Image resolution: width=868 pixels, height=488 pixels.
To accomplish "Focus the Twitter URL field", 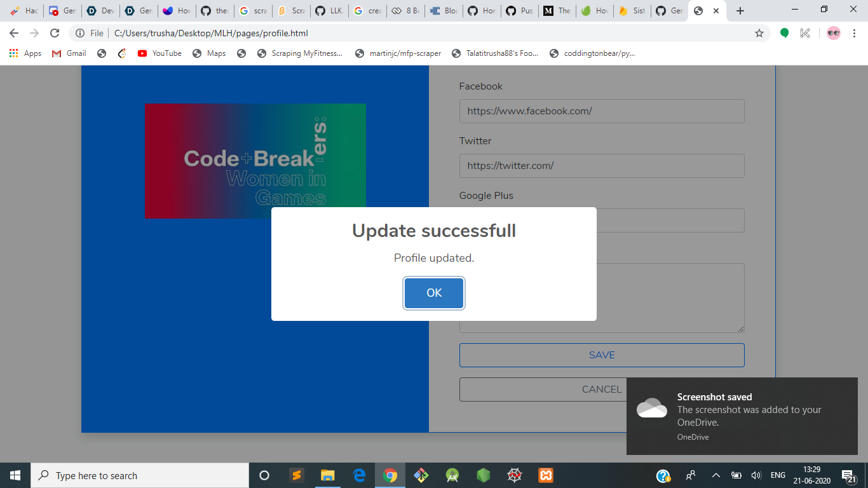I will [602, 166].
